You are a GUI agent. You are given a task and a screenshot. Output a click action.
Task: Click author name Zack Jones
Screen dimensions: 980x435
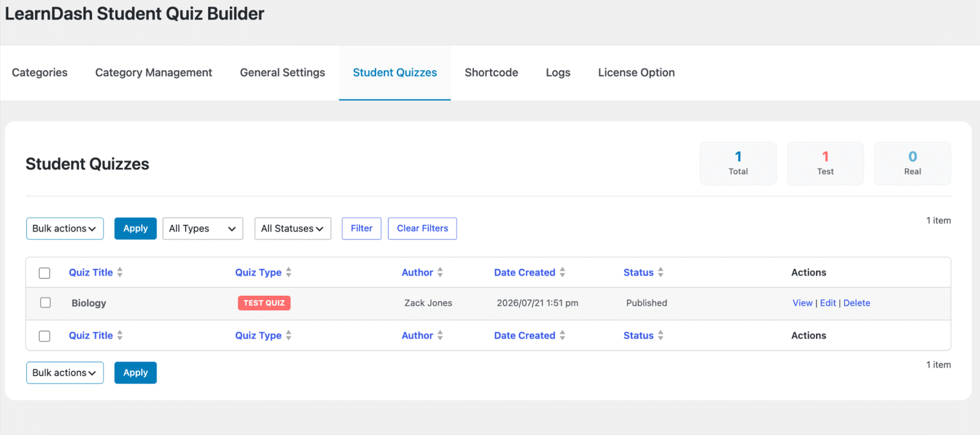pyautogui.click(x=428, y=303)
